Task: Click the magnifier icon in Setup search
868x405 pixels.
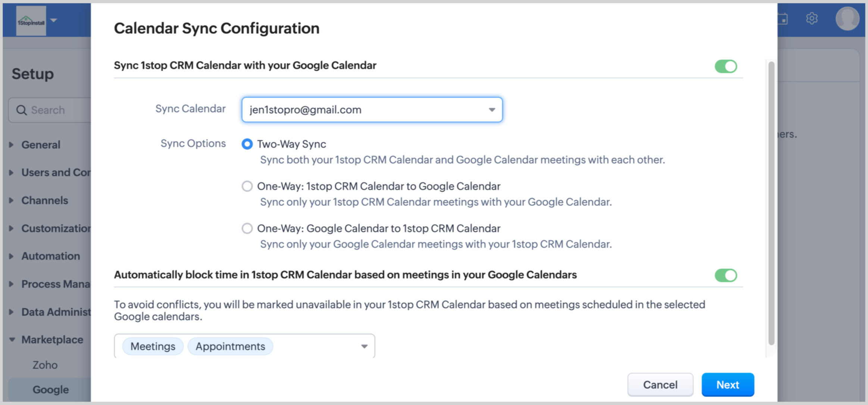Action: click(22, 110)
